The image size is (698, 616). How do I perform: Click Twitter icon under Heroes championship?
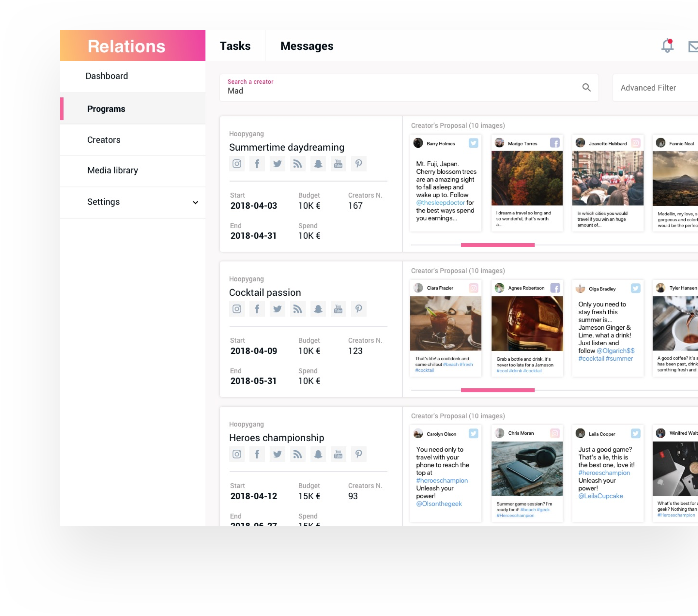(x=277, y=454)
